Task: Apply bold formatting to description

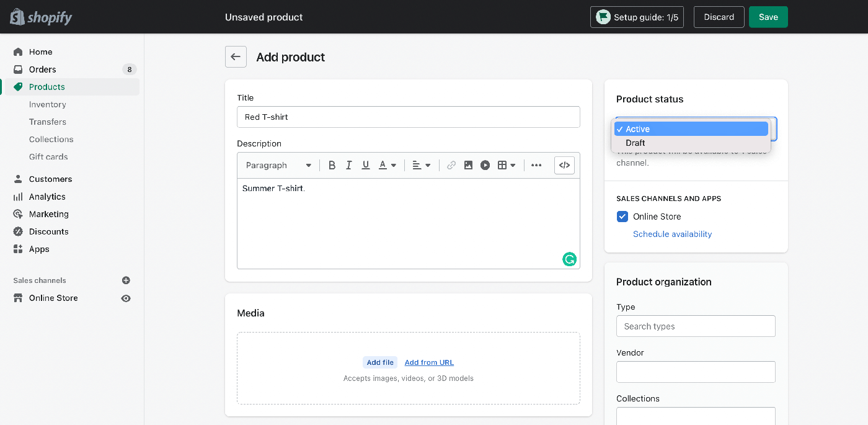Action: (332, 165)
